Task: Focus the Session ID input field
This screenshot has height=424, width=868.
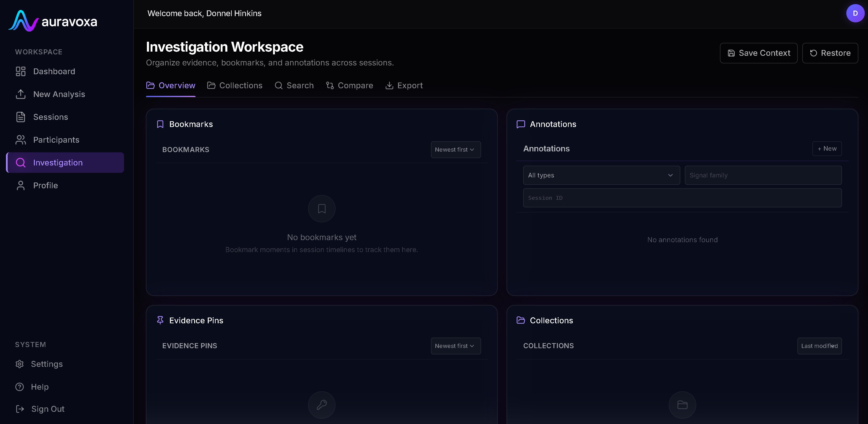Action: [x=682, y=198]
